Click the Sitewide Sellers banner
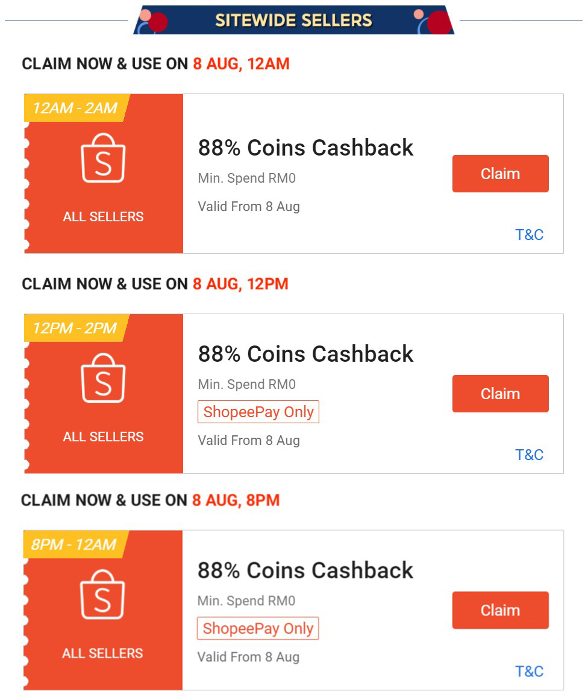588x700 pixels. click(294, 20)
